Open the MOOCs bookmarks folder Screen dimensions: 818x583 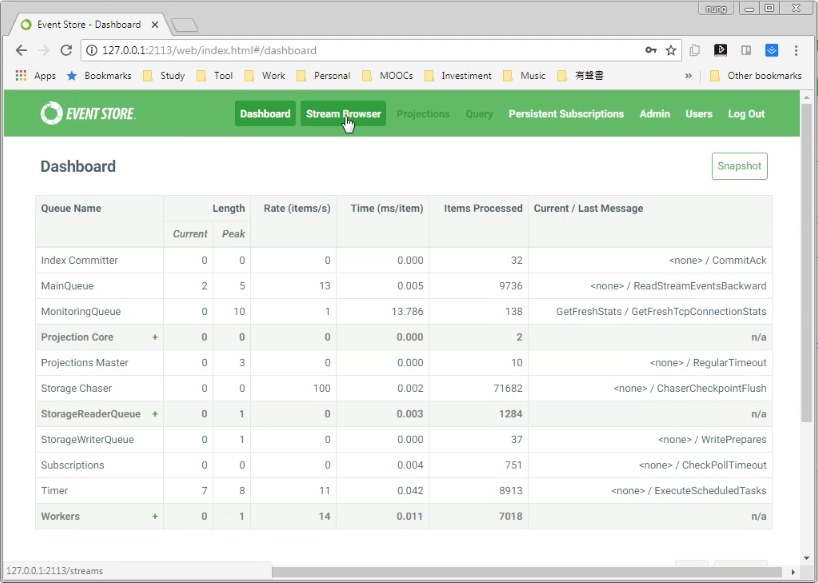tap(387, 76)
